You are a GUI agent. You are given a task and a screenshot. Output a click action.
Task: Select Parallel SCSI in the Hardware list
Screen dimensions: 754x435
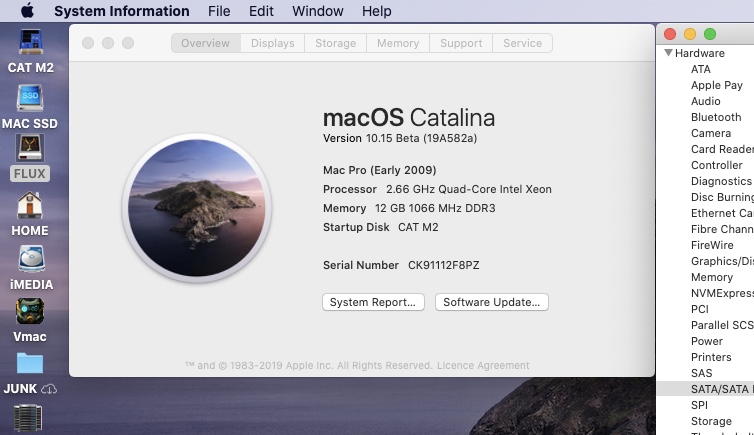722,325
